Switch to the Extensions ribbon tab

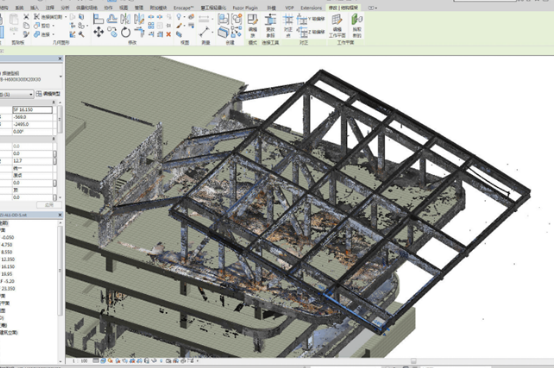click(311, 8)
